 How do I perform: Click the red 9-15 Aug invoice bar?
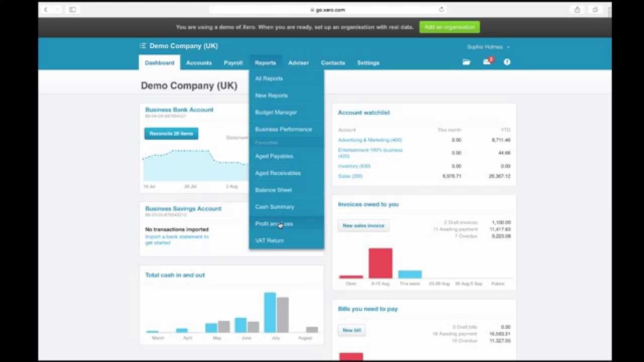pyautogui.click(x=380, y=263)
